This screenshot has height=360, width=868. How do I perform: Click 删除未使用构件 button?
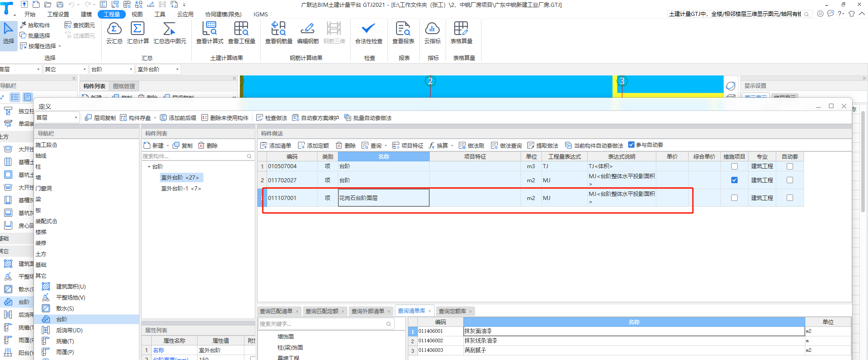pyautogui.click(x=225, y=118)
